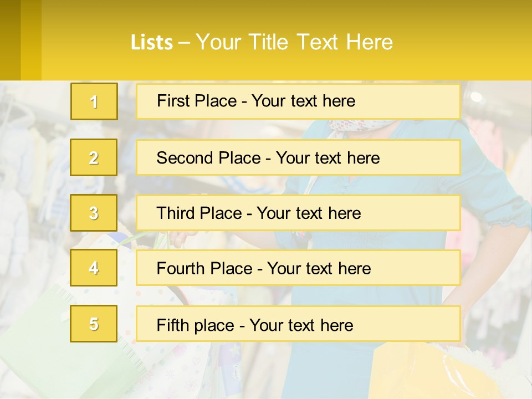Click the number 1 box
Screen dimensions: 532x399
(x=94, y=101)
